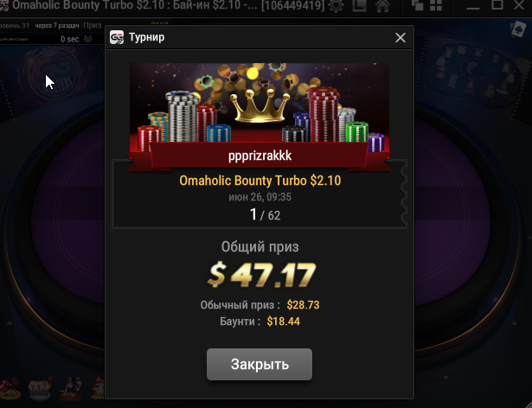Click the Omaholic Bounty Turbo $2.10 title

260,181
